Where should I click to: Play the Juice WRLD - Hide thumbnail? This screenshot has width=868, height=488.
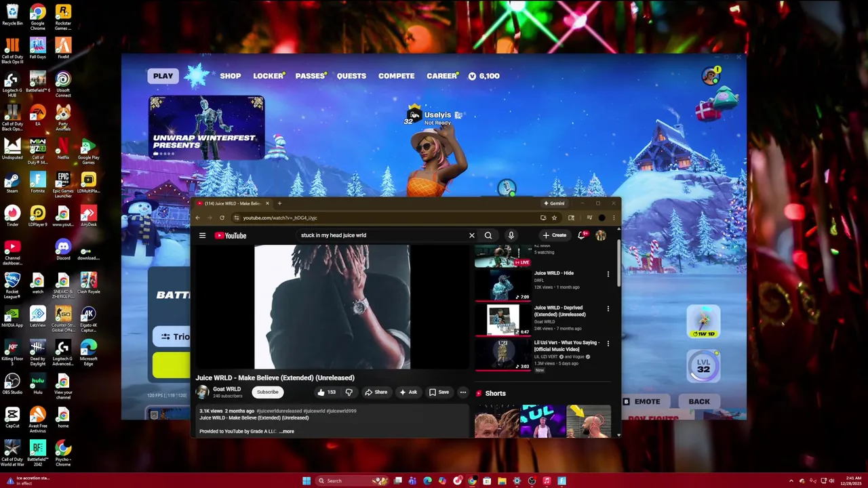click(502, 285)
